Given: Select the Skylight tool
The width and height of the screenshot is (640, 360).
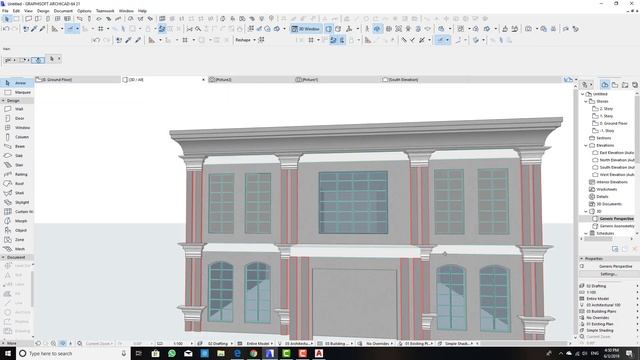Looking at the screenshot, I should [16, 202].
